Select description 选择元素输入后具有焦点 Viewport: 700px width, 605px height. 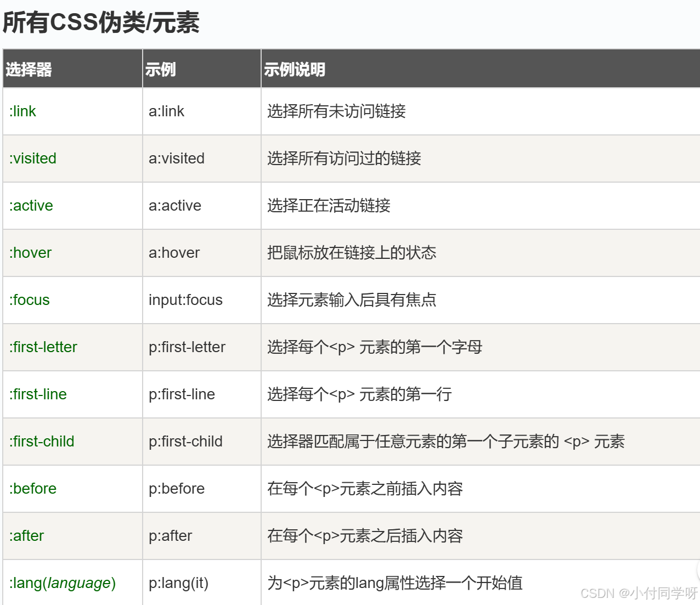point(352,300)
